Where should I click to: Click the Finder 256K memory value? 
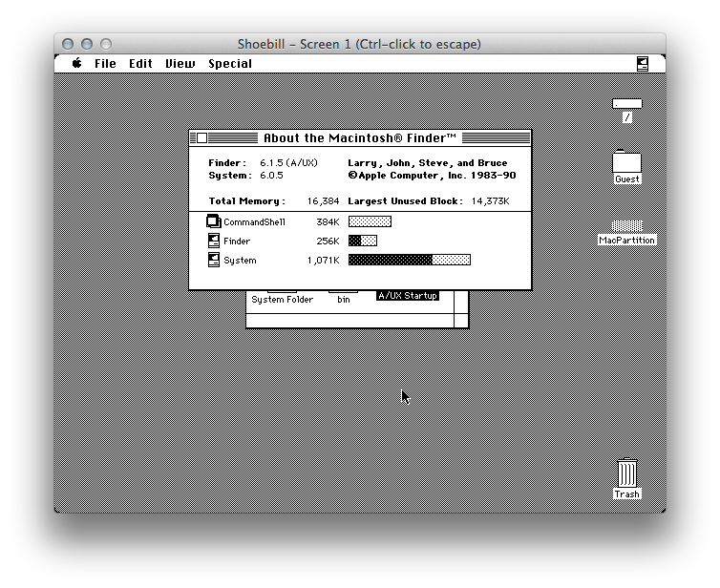(x=328, y=241)
